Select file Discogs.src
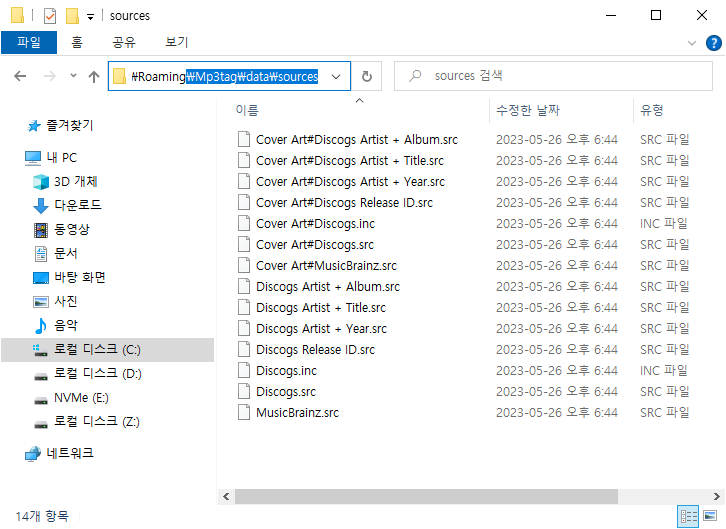 (286, 392)
